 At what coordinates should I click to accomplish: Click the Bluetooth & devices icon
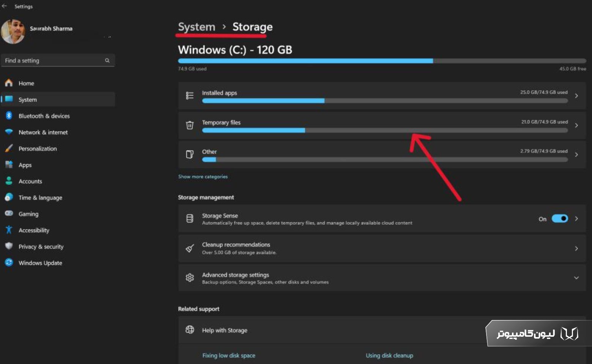9,116
